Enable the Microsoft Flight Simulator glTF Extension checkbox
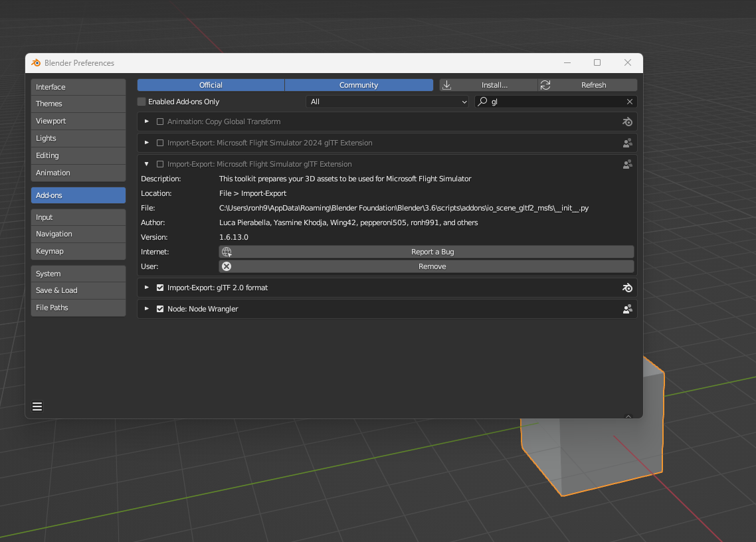 tap(160, 164)
